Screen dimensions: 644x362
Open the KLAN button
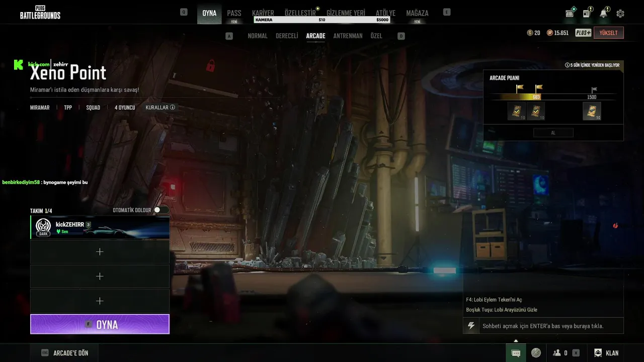pos(606,353)
